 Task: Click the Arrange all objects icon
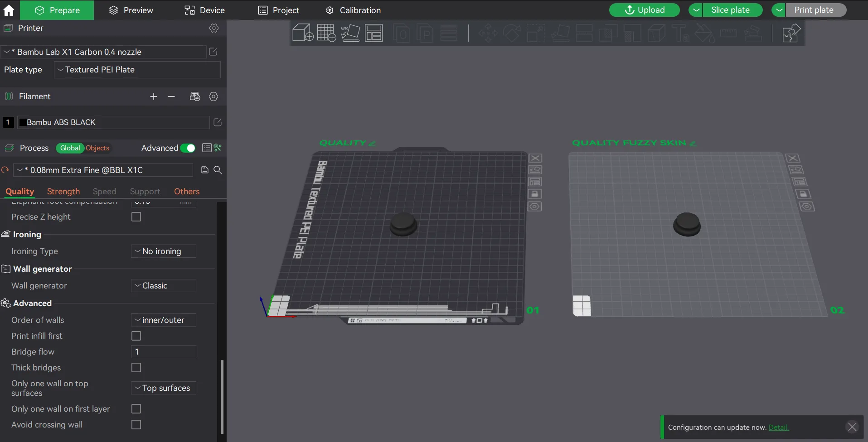pos(374,33)
